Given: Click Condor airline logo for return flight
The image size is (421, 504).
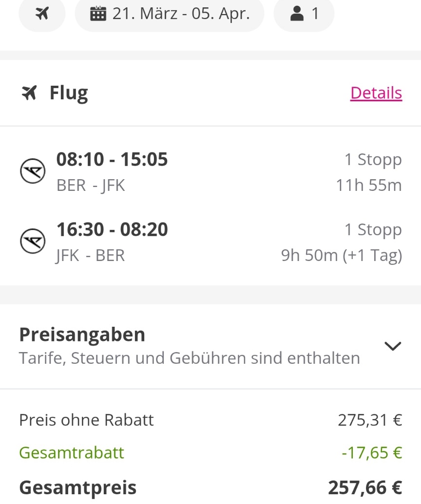Looking at the screenshot, I should (33, 241).
